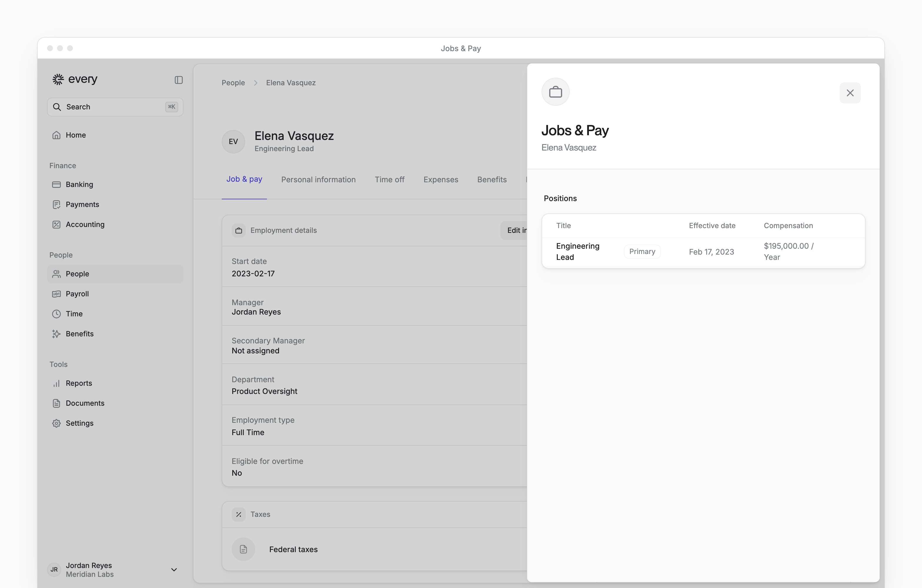Screen dimensions: 922x588
Task: Click the every logo
Action: [75, 79]
